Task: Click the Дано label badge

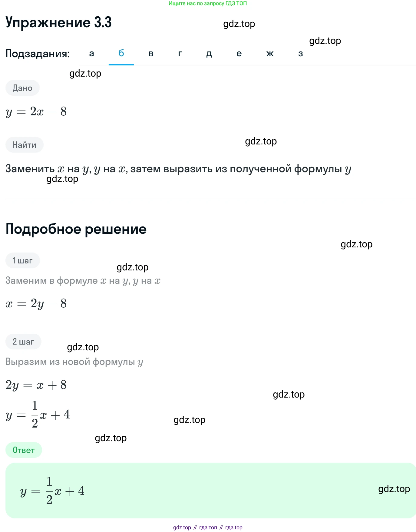Action: 23,88
